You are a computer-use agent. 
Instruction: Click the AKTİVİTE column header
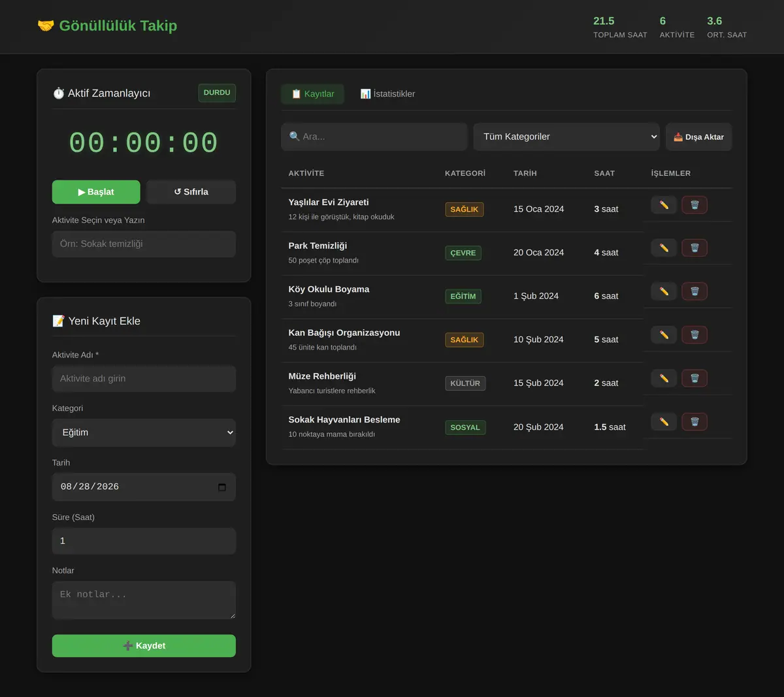[x=306, y=173]
